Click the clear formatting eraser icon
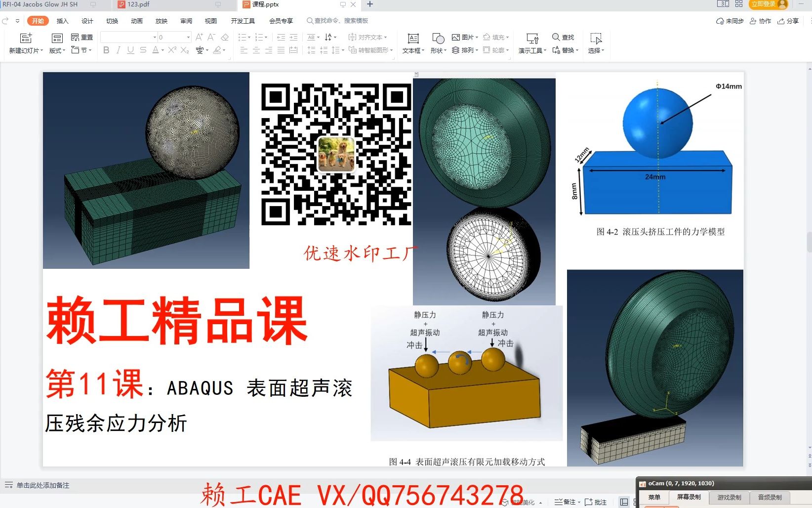 click(x=225, y=37)
